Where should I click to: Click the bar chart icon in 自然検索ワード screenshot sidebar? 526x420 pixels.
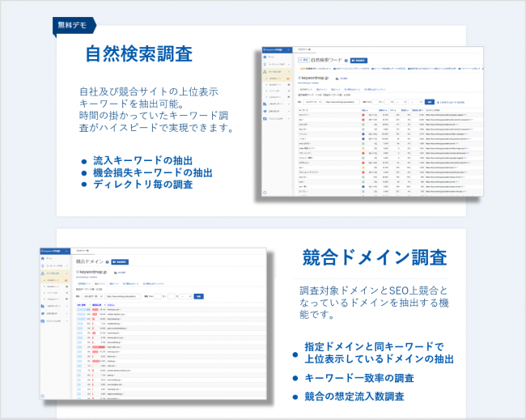point(265,104)
